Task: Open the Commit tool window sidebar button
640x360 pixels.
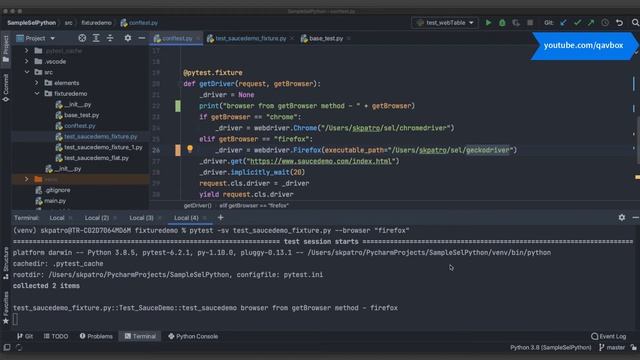Action: coord(6,88)
